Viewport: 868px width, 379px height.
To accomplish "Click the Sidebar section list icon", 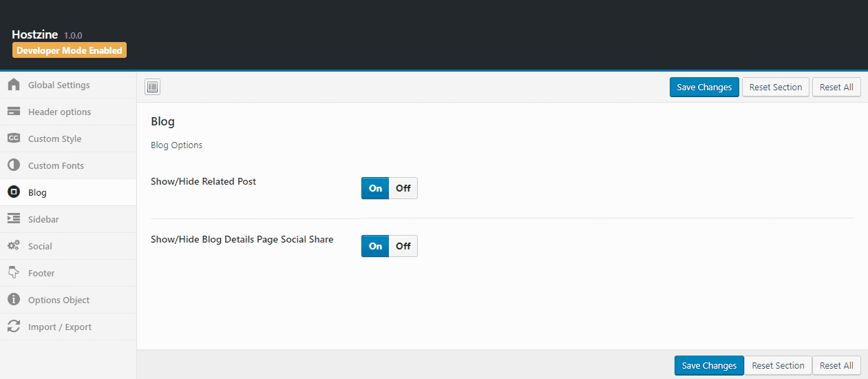I will point(14,219).
